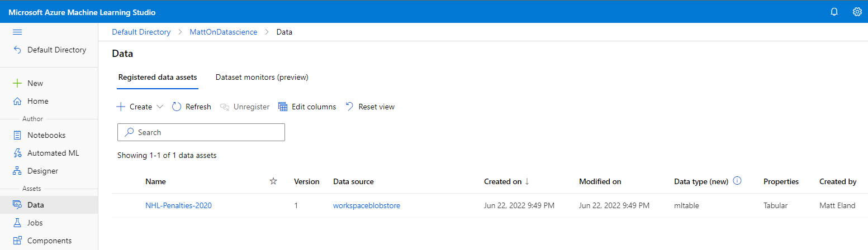Viewport: 868px width, 250px height.
Task: Click the New plus icon in sidebar
Action: click(x=17, y=84)
